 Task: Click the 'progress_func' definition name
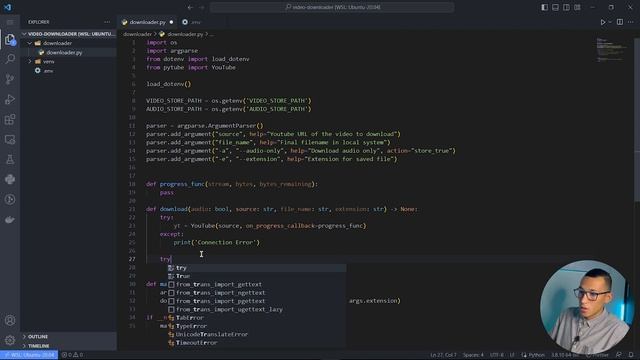pyautogui.click(x=182, y=184)
